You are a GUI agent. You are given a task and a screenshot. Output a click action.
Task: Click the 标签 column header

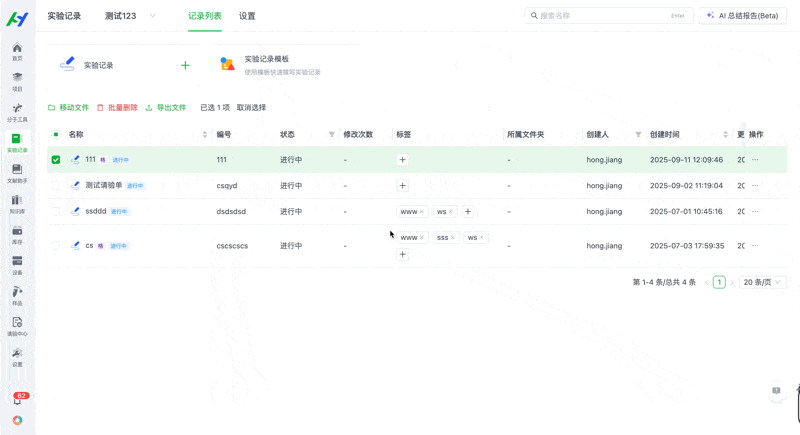[x=404, y=135]
